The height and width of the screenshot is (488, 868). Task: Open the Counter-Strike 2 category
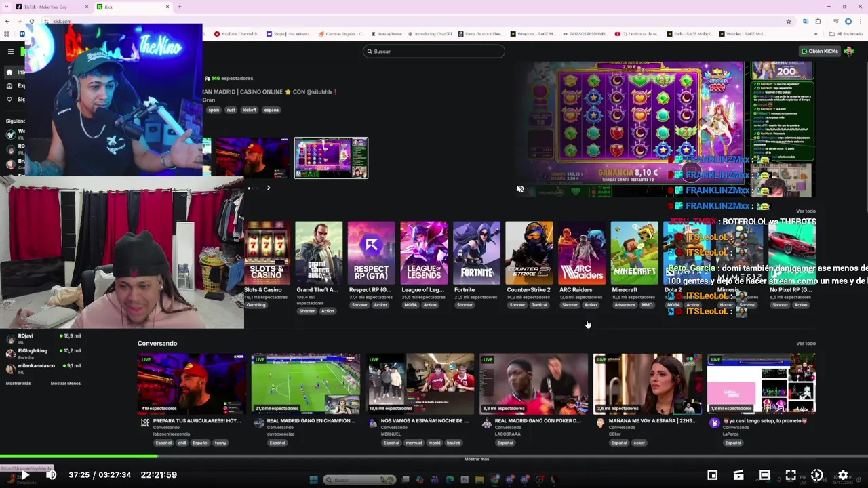529,253
